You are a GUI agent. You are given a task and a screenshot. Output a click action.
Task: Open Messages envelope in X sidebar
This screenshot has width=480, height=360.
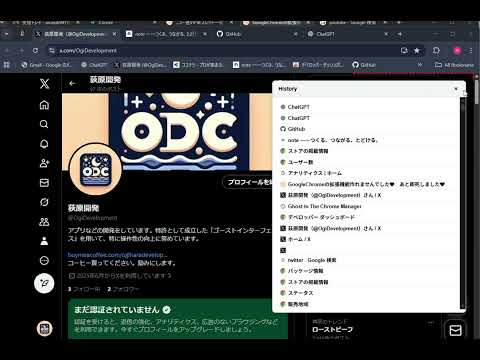44,183
